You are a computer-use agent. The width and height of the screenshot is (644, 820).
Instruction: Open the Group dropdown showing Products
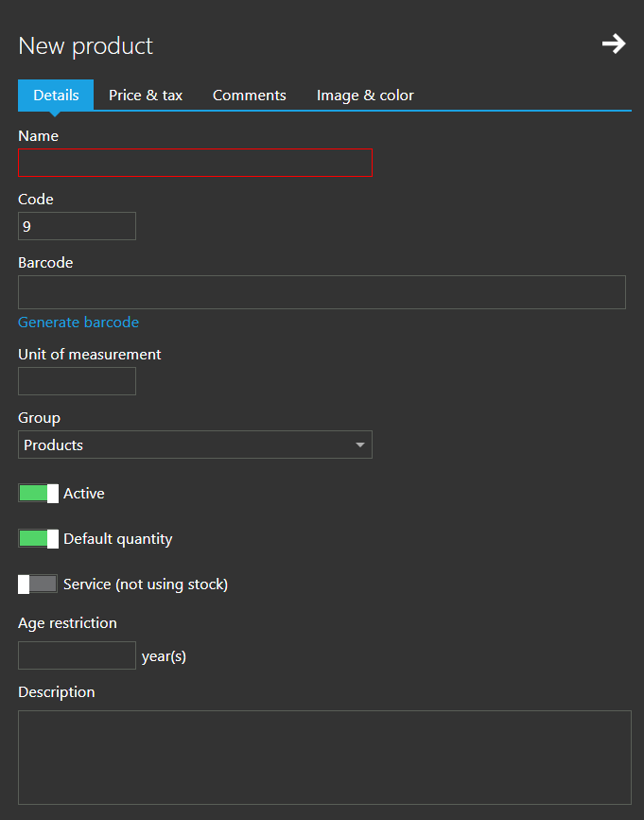tap(195, 445)
